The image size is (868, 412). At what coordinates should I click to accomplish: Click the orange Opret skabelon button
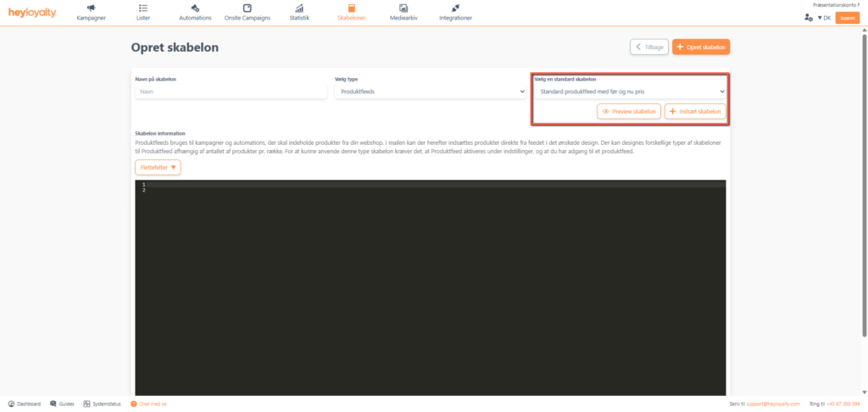pyautogui.click(x=701, y=47)
